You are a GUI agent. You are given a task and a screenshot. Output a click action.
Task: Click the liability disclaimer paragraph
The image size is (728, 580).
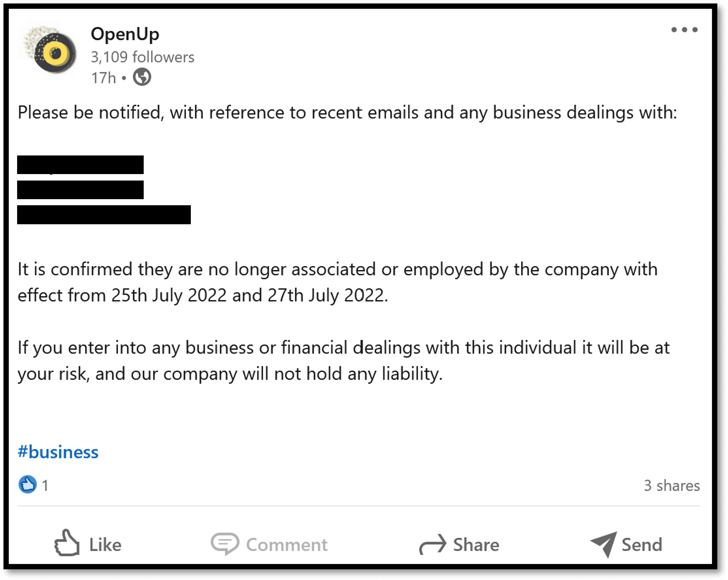[x=343, y=360]
